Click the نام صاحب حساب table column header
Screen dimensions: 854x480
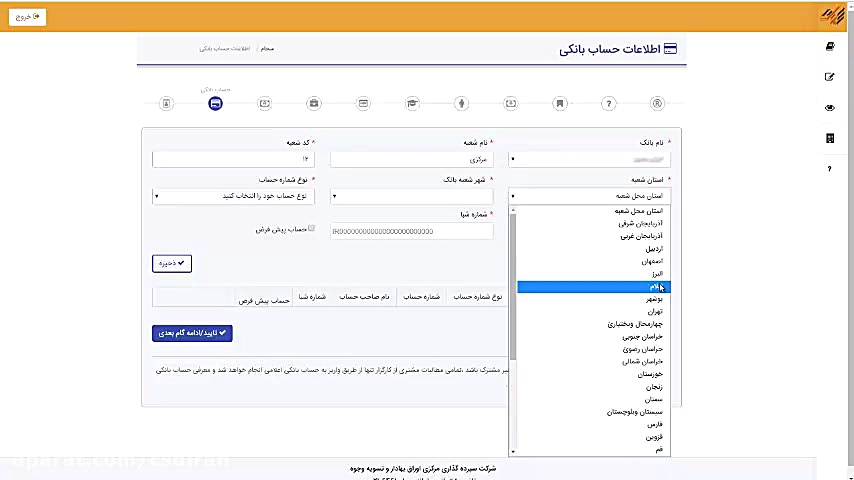[364, 297]
